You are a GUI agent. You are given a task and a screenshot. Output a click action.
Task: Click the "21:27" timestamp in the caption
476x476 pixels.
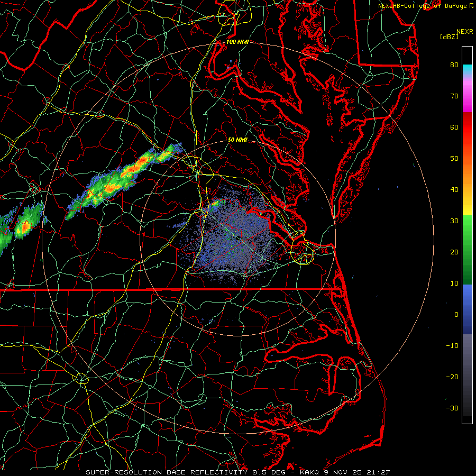[x=379, y=472]
